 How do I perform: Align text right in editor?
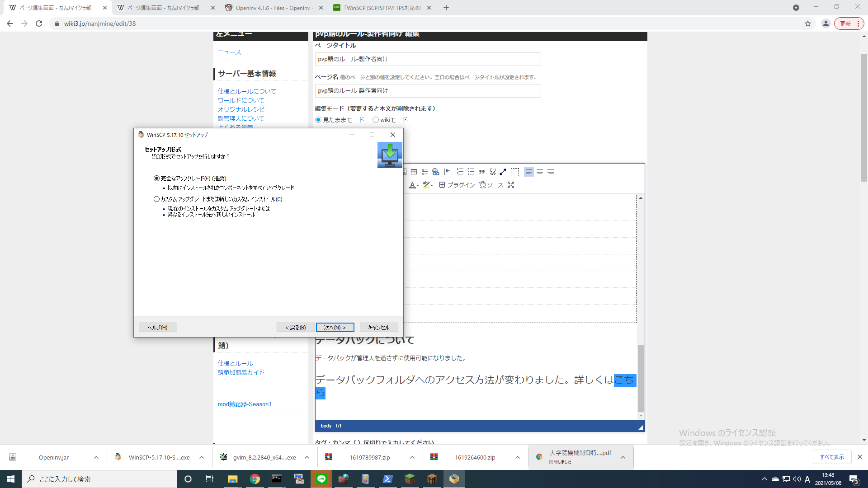point(551,172)
